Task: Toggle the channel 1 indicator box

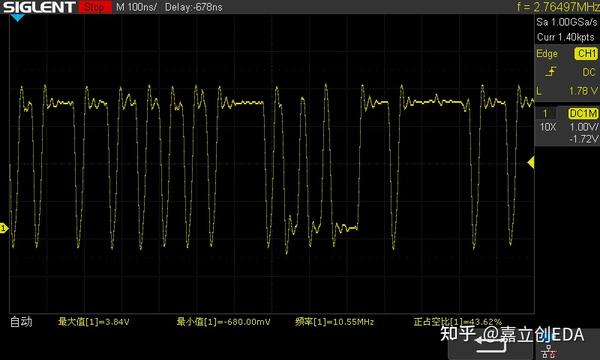Action: [x=545, y=113]
